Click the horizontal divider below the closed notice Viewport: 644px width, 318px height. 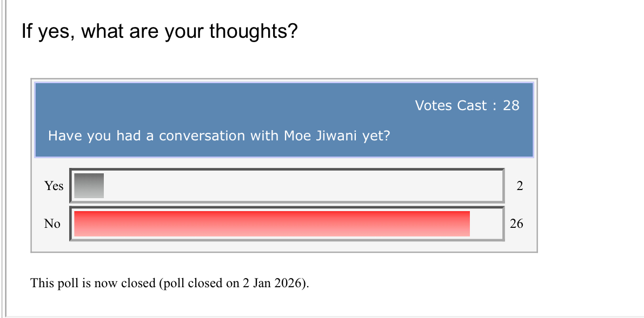click(324, 316)
